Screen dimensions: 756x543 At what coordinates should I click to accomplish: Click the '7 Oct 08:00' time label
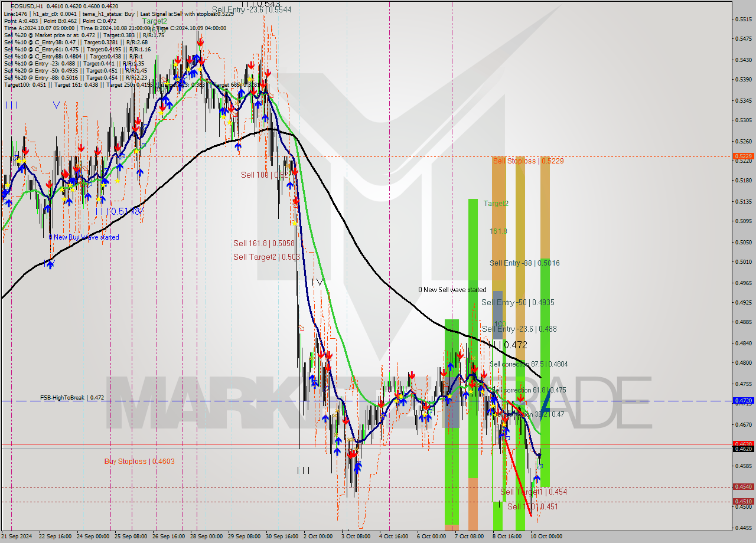[x=469, y=537]
